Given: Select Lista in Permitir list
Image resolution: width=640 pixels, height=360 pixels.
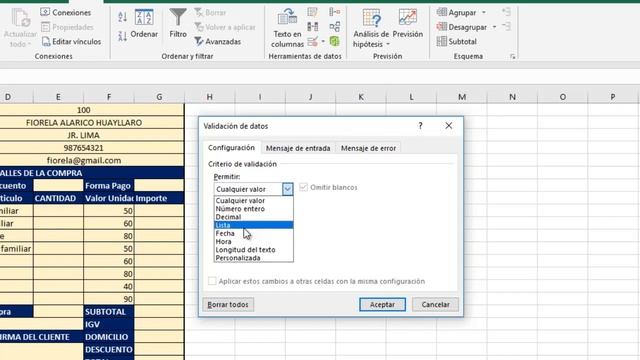Looking at the screenshot, I should coord(253,225).
